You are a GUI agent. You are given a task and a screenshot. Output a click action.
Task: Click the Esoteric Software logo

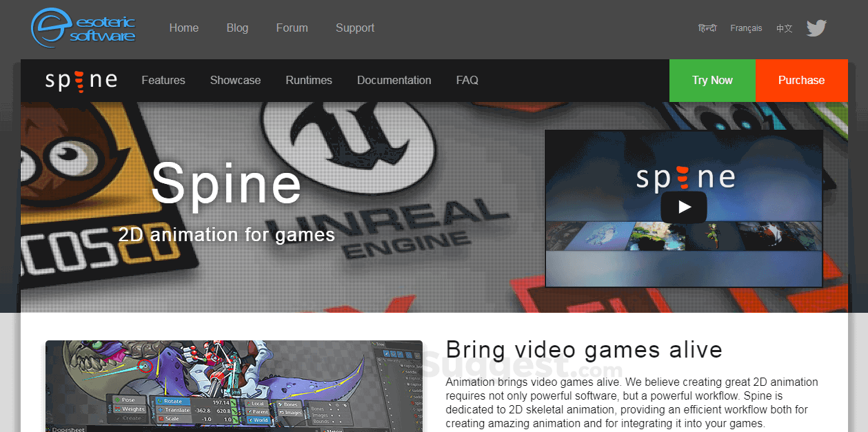pos(83,28)
